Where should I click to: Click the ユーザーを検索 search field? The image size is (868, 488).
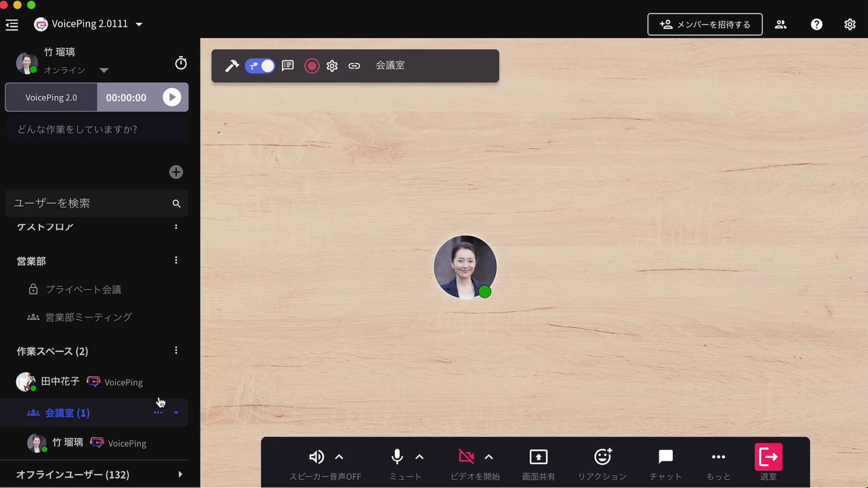97,203
